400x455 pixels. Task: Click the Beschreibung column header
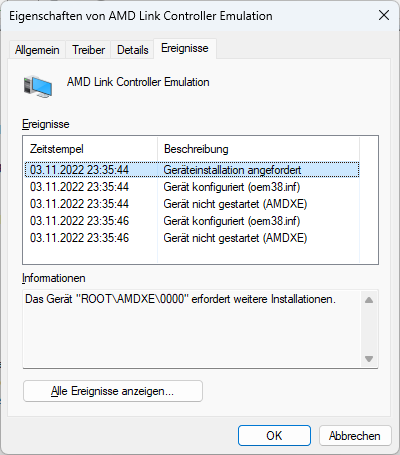[258, 149]
